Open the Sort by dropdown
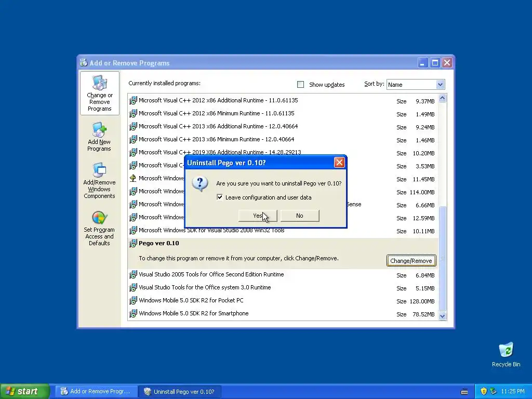Screen dimensions: 532x399 click(x=440, y=85)
